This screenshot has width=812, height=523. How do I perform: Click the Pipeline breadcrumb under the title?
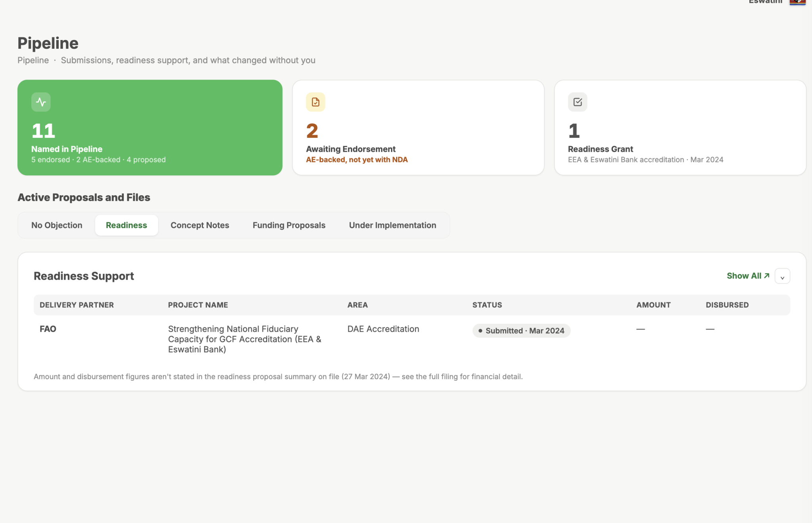(33, 60)
